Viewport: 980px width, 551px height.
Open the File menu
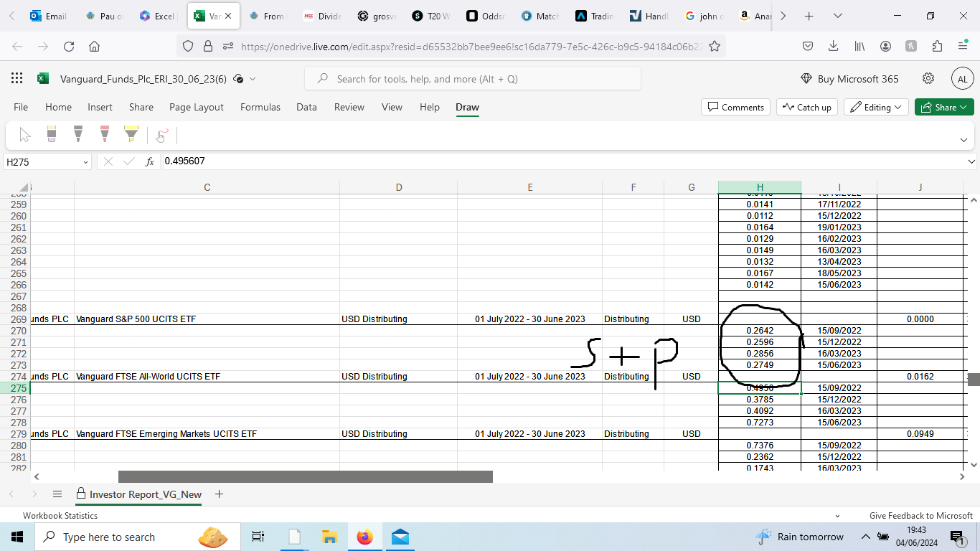21,107
